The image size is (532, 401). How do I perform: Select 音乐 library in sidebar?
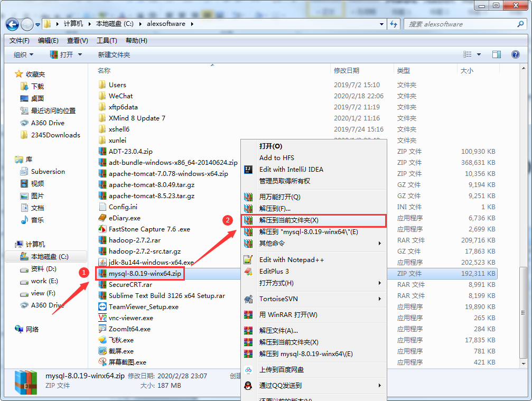[38, 220]
